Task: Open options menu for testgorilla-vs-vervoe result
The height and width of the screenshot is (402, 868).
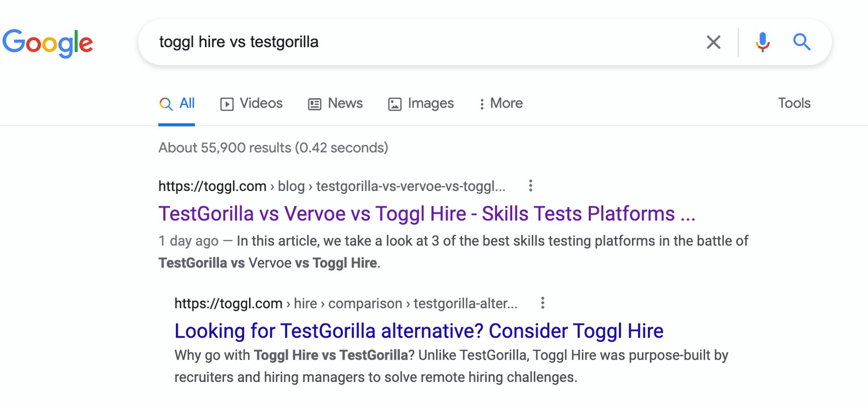Action: [531, 186]
